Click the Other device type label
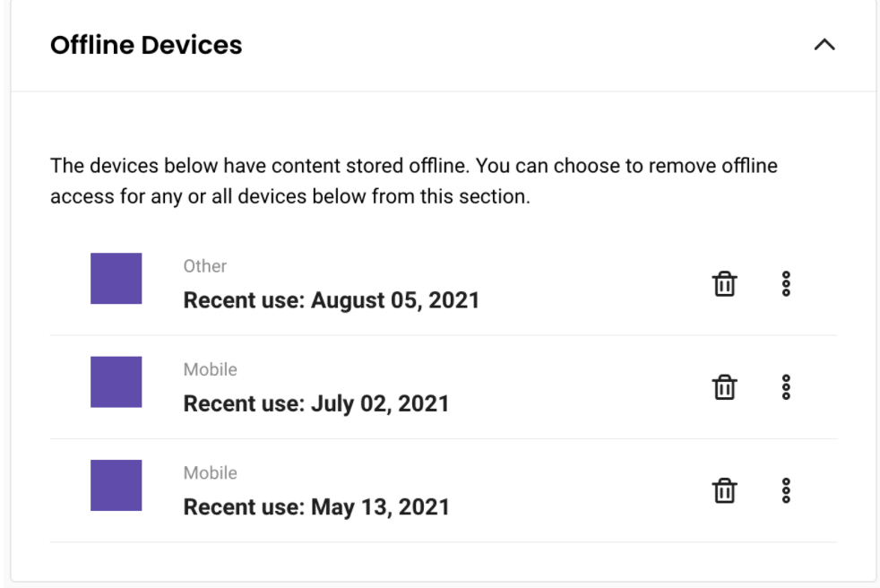This screenshot has height=588, width=880. [205, 265]
